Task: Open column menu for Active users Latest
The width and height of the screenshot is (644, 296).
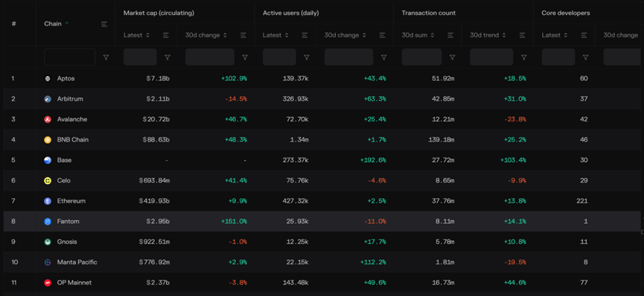Action: pos(305,35)
